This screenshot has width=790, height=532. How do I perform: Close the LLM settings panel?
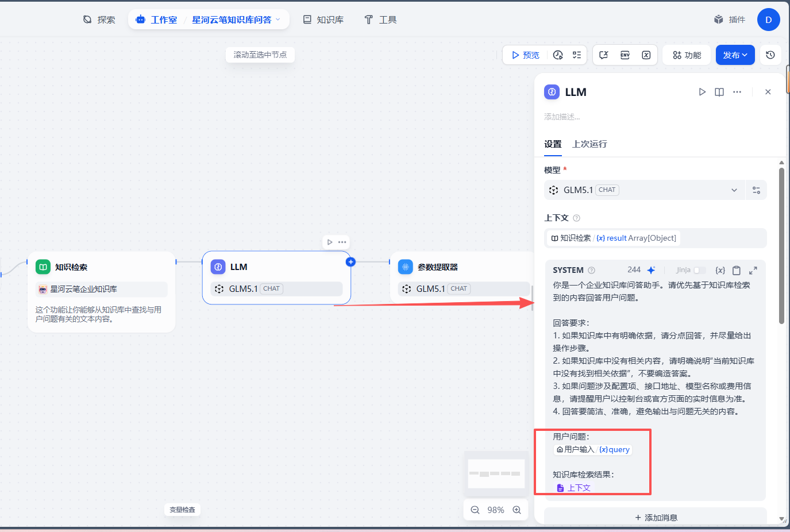[768, 92]
